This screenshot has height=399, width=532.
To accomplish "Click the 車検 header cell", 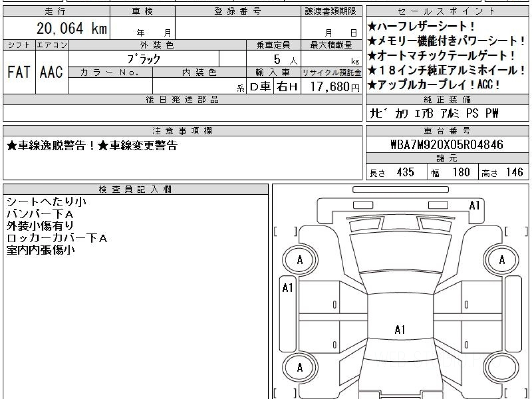I will (142, 12).
